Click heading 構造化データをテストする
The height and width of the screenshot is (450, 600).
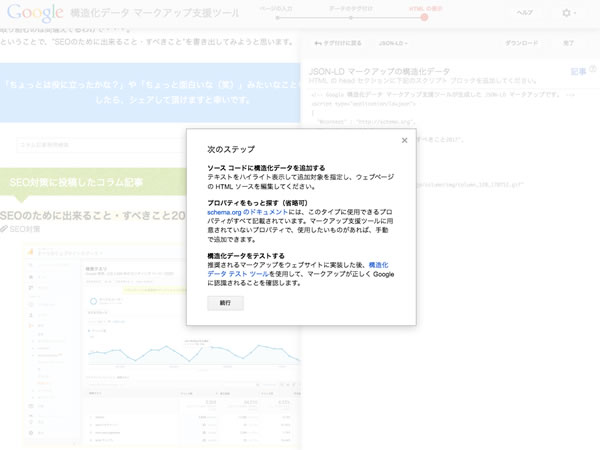coord(246,256)
